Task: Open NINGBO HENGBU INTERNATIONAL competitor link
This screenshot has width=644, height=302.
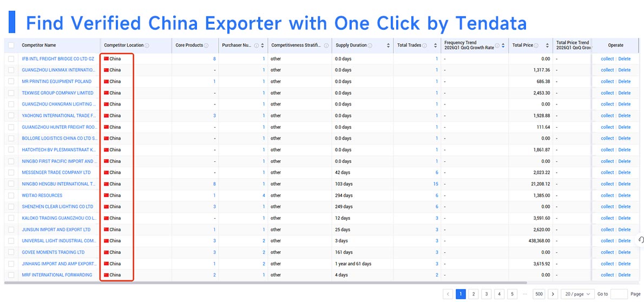Action: click(59, 183)
